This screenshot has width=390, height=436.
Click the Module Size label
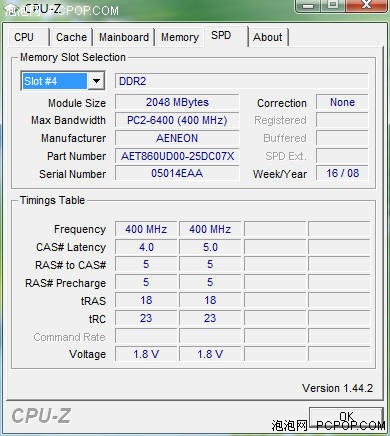pyautogui.click(x=77, y=103)
